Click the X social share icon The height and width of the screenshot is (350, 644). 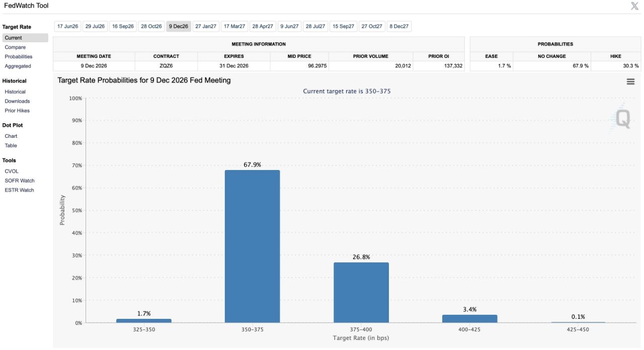(x=634, y=6)
